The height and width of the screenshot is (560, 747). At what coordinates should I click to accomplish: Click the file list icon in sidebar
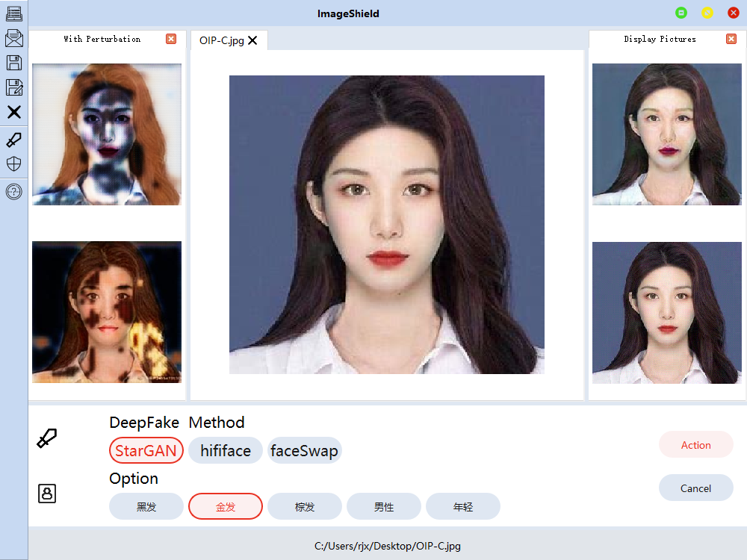[13, 13]
